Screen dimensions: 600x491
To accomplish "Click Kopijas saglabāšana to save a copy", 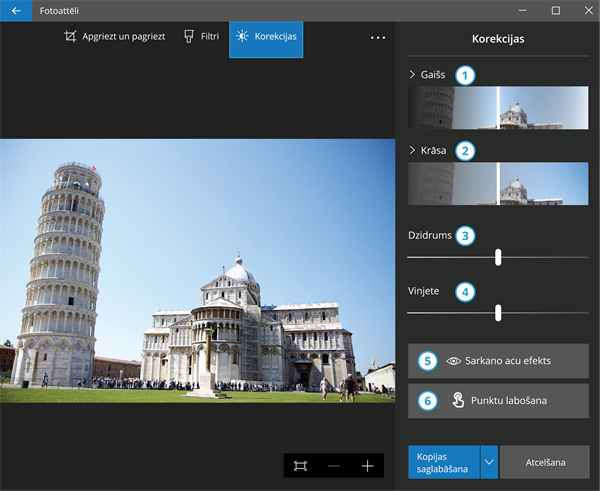I will coord(443,462).
